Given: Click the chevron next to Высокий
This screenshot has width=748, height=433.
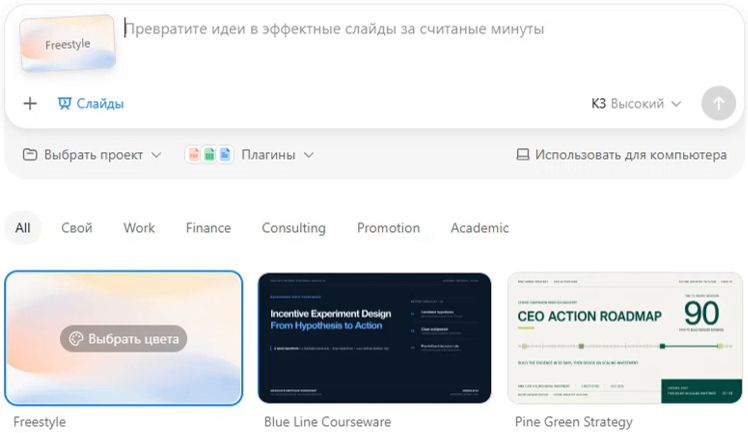Looking at the screenshot, I should pyautogui.click(x=676, y=103).
